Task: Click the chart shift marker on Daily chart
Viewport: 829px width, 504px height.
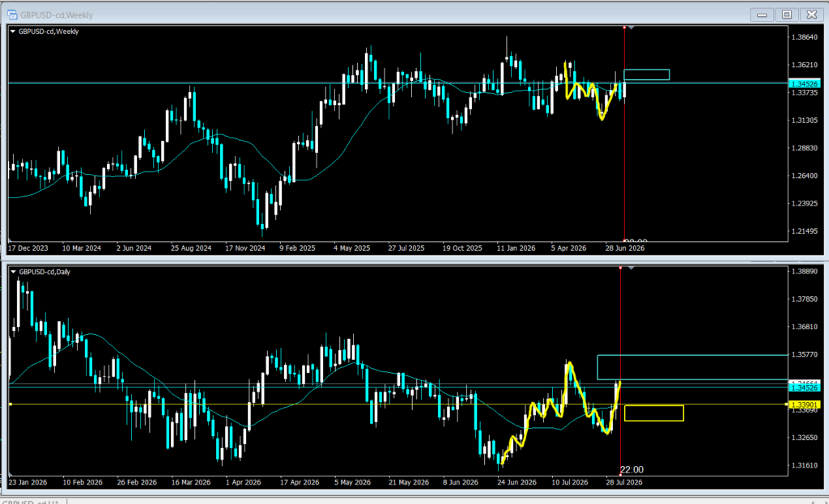Action: pos(631,269)
